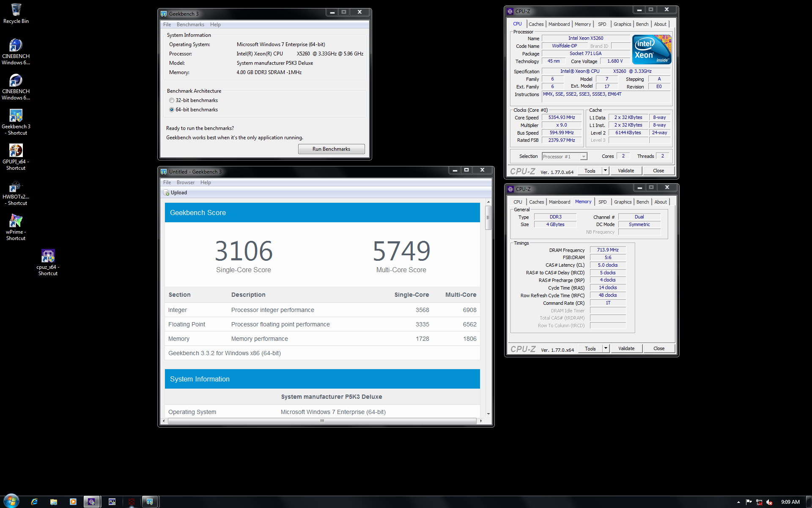Click the Core Voltage 1.680 V field
Image resolution: width=812 pixels, height=508 pixels.
[615, 61]
